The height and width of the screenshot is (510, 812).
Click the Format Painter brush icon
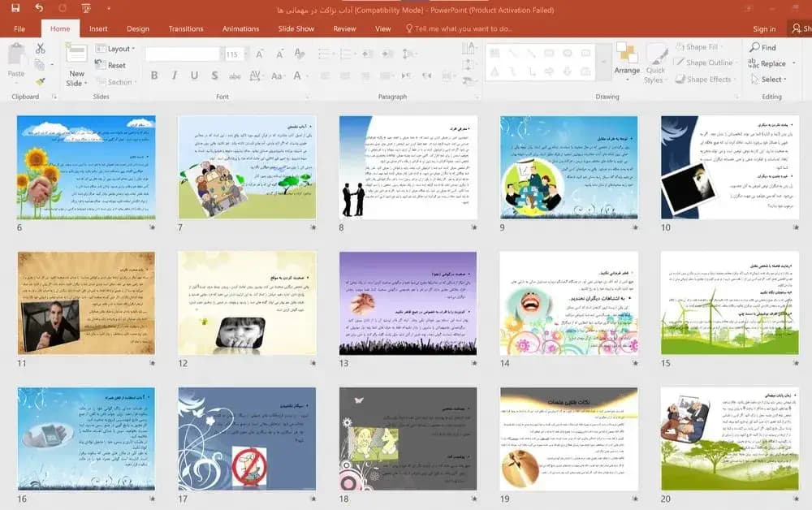pyautogui.click(x=40, y=81)
